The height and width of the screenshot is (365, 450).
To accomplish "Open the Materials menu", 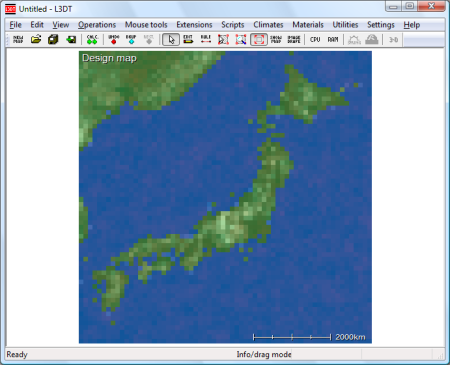I will [308, 25].
